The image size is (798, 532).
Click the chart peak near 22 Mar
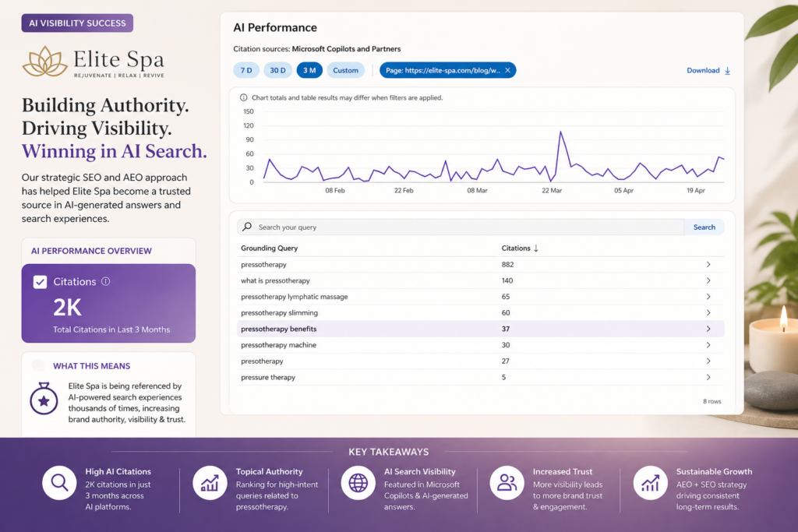click(x=561, y=132)
